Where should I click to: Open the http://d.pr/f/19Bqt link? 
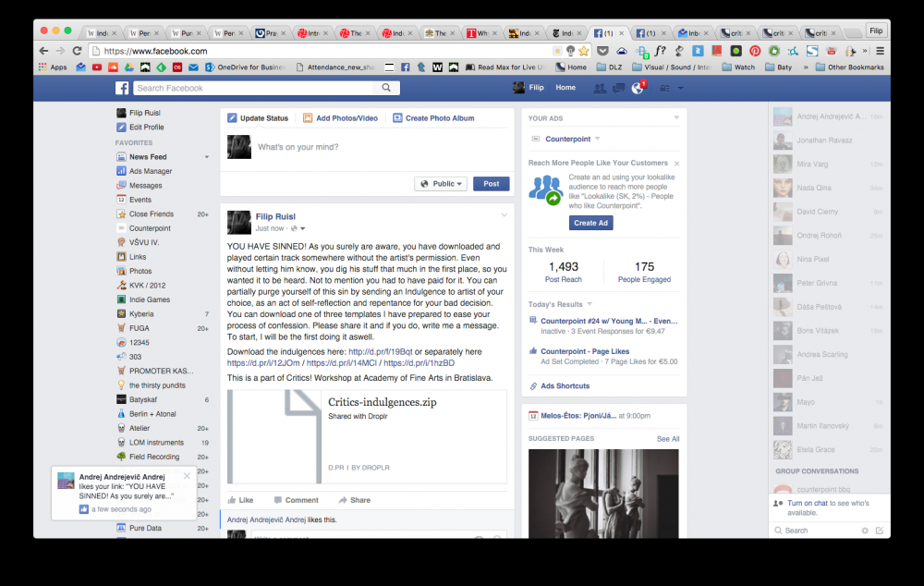381,351
